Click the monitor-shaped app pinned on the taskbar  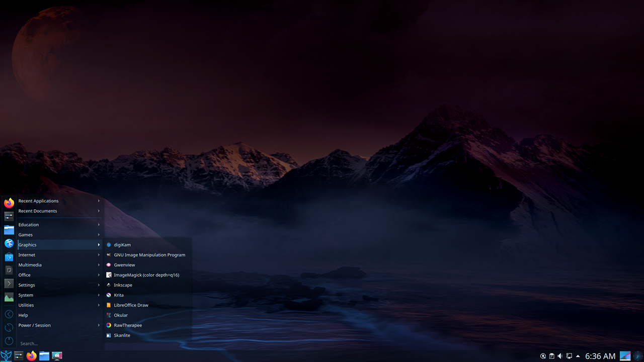57,356
